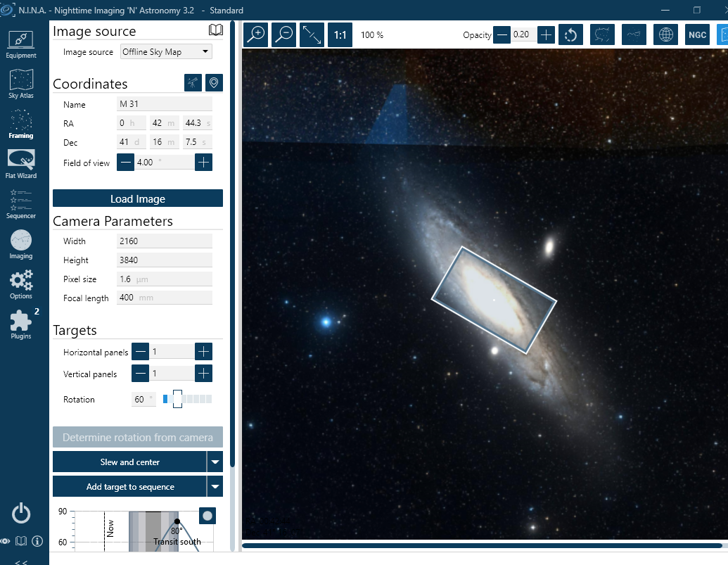Image resolution: width=728 pixels, height=565 pixels.
Task: Open the Image source help book icon
Action: tap(215, 30)
